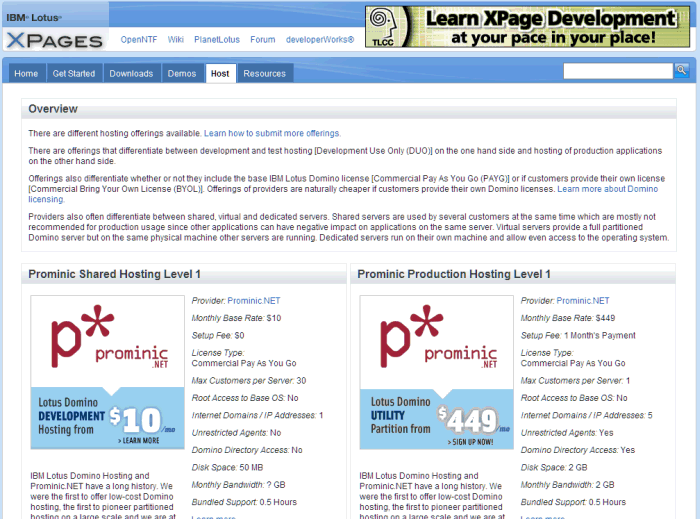Visit the developerWorks link
Screen dimensions: 700x519
[x=320, y=39]
